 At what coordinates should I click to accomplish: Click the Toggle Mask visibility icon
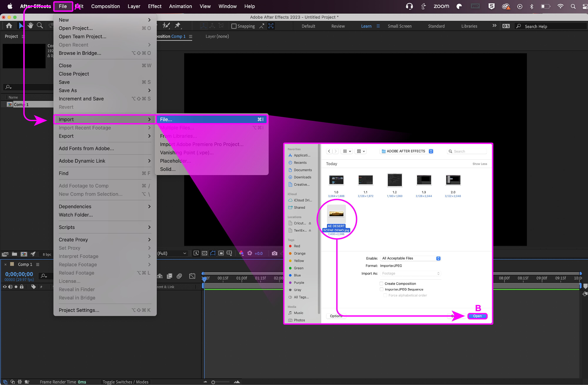pyautogui.click(x=213, y=253)
